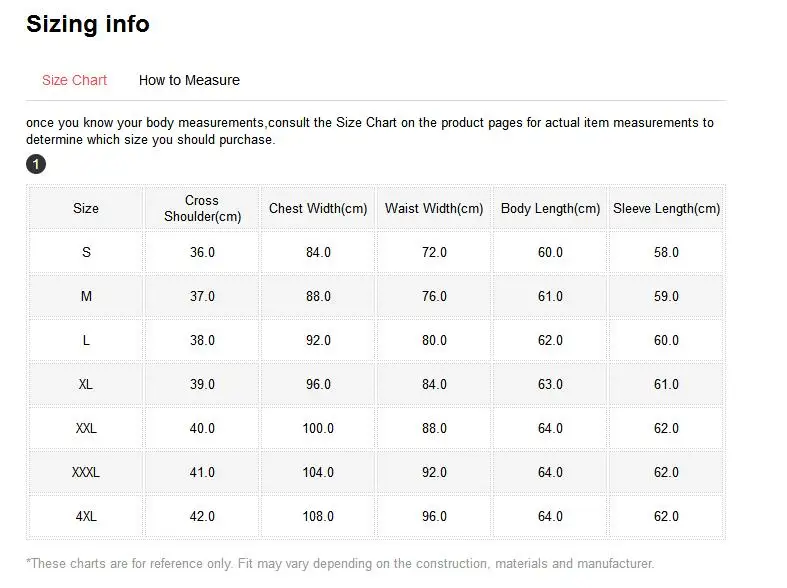Image resolution: width=787 pixels, height=588 pixels.
Task: Click the 58.0 sleeve length cell
Action: click(x=666, y=252)
